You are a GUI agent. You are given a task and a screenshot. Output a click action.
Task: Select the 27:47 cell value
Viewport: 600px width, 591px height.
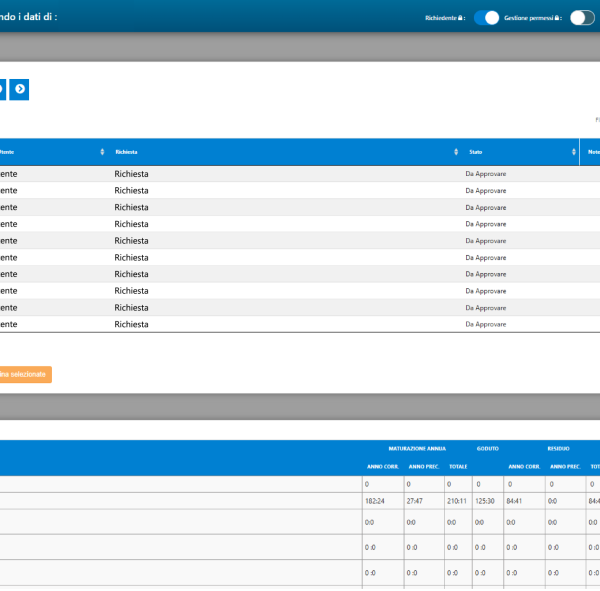pyautogui.click(x=414, y=501)
